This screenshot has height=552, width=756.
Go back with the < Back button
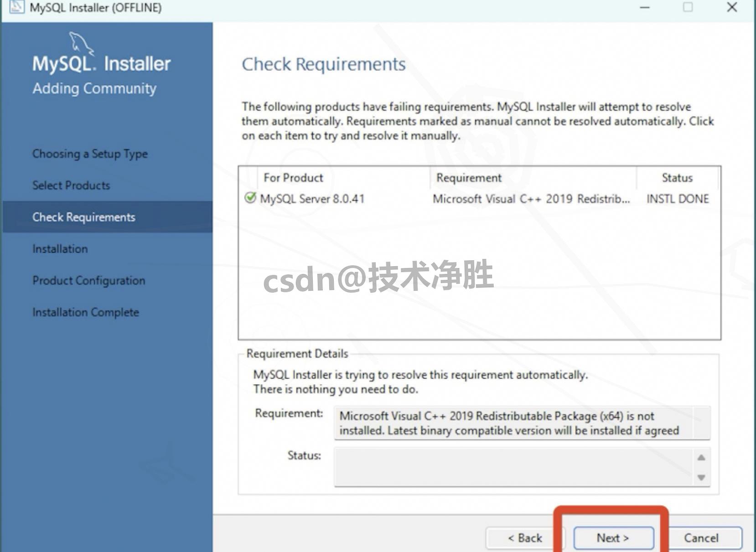525,538
